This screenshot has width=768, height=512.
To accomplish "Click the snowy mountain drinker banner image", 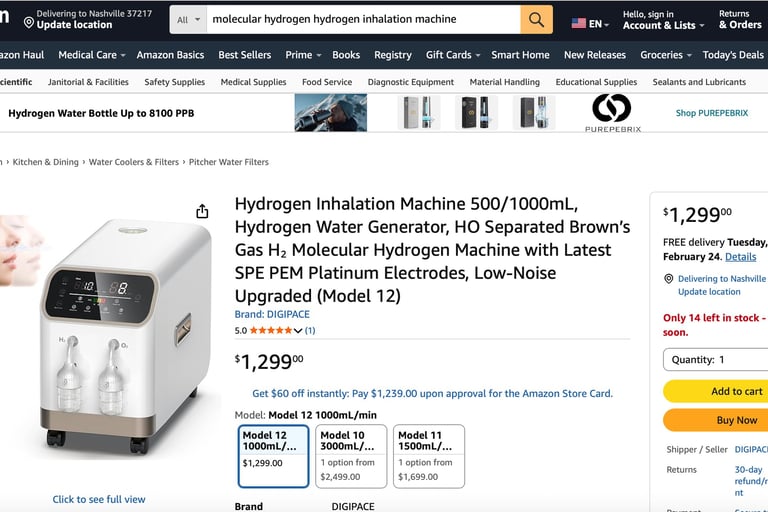I will click(x=331, y=113).
